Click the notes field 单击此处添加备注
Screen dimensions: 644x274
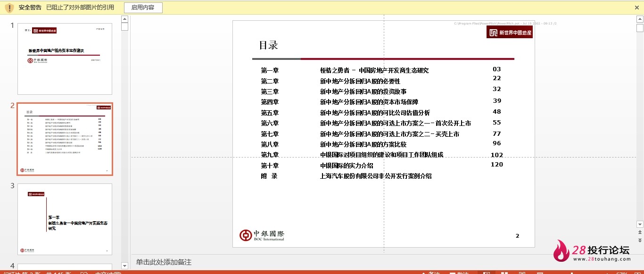pyautogui.click(x=164, y=262)
